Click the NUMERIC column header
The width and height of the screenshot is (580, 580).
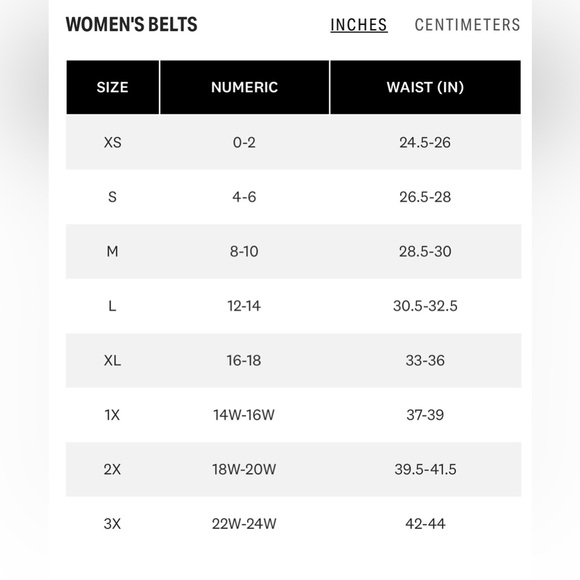coord(245,87)
